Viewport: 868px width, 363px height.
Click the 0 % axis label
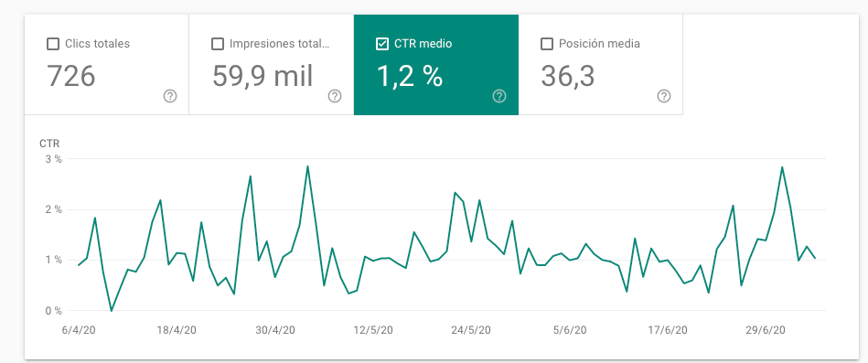tap(54, 311)
